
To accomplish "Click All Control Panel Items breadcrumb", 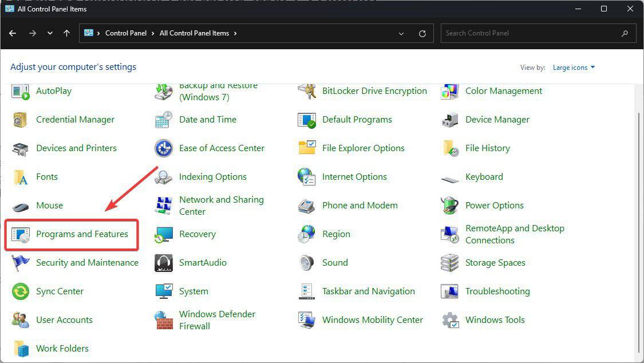I will [x=194, y=33].
